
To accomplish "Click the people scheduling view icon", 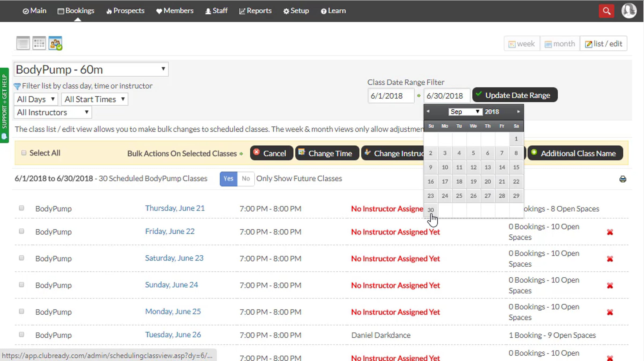I will tap(56, 43).
